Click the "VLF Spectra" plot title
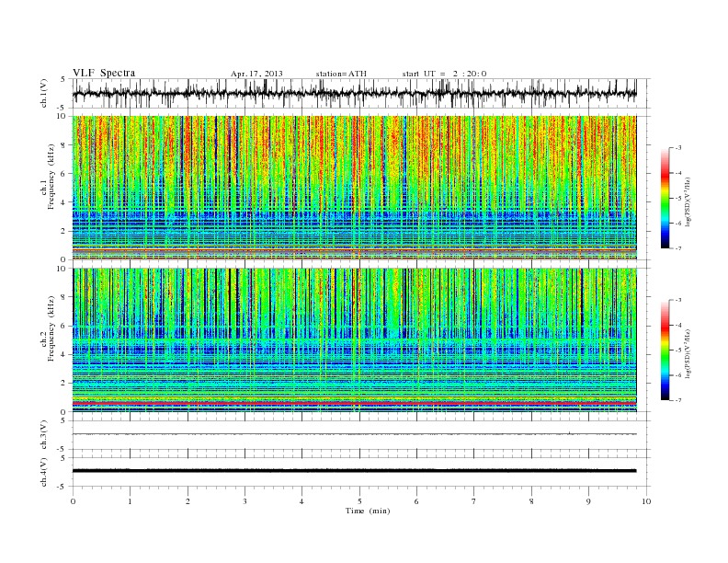Screen dimensions: 728x563 104,73
